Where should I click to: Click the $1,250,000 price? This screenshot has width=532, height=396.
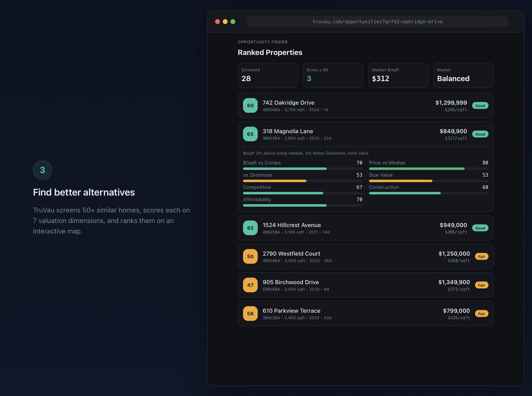pos(454,254)
